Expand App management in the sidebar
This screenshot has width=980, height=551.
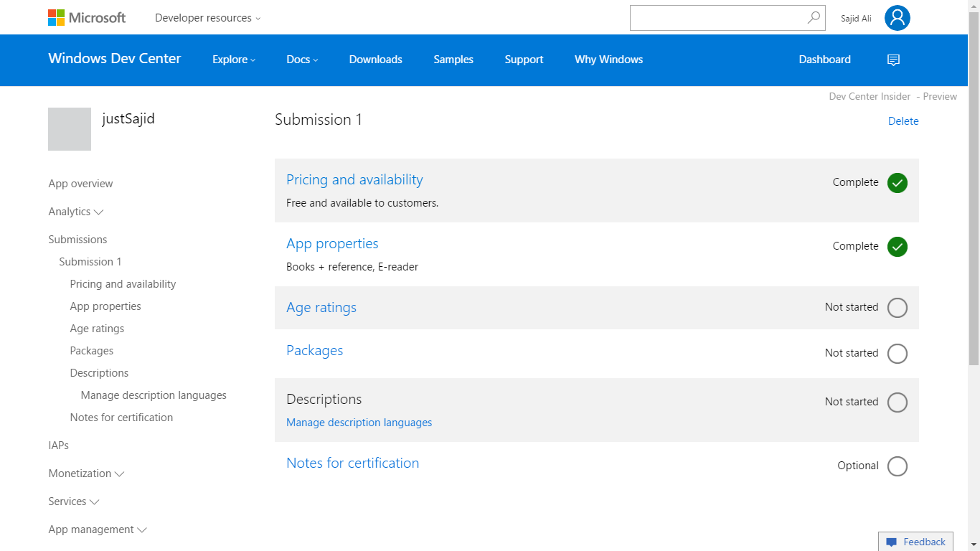(98, 529)
